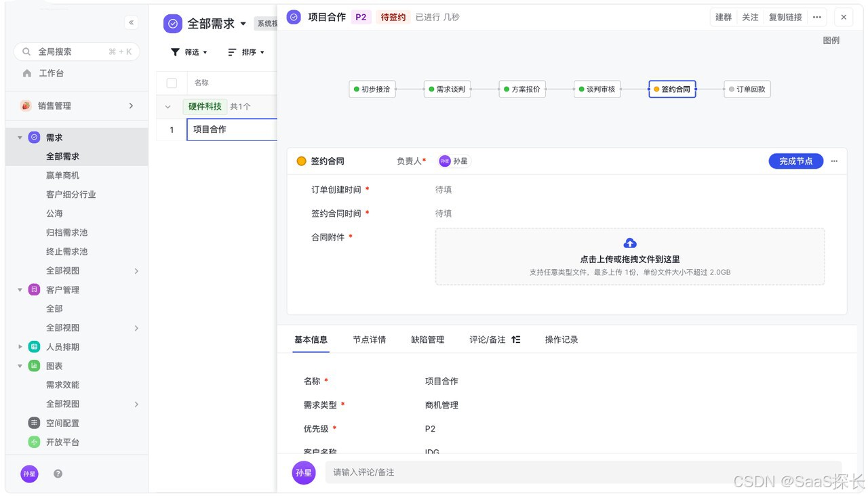Click the 建群 button
Image resolution: width=868 pixels, height=496 pixels.
(724, 17)
